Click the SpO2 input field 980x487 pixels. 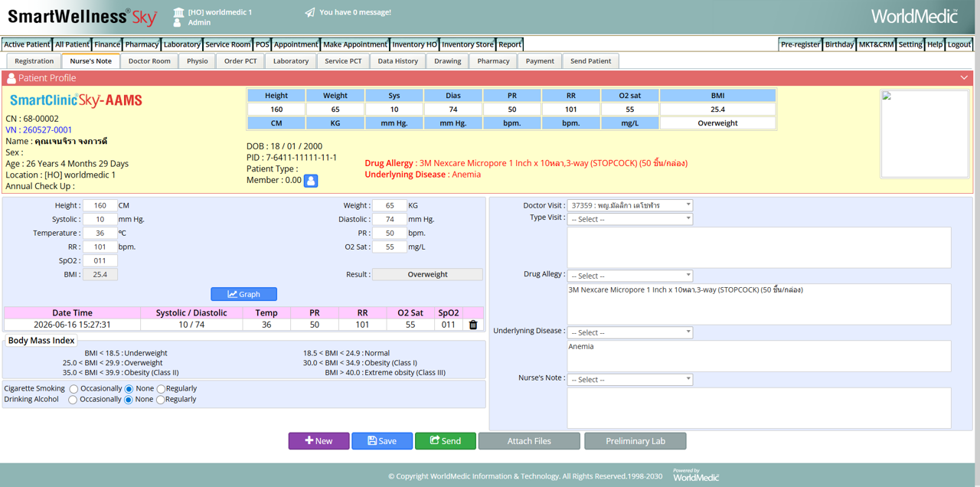pyautogui.click(x=100, y=260)
